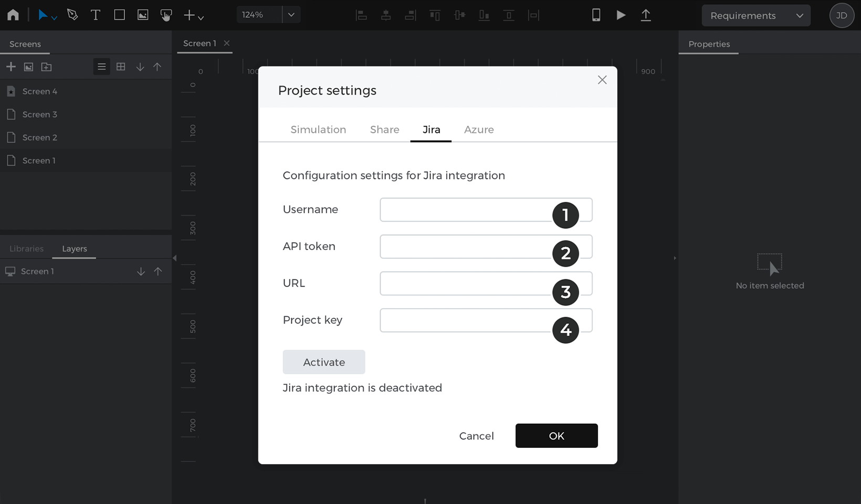
Task: Click distribute vertically icon
Action: click(x=509, y=15)
